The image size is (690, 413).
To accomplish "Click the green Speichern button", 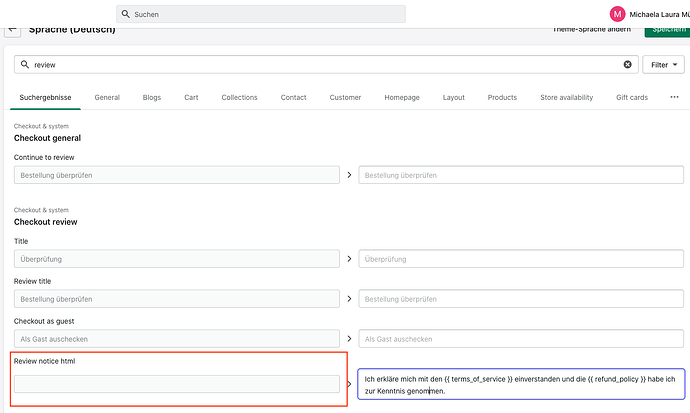I will [666, 29].
